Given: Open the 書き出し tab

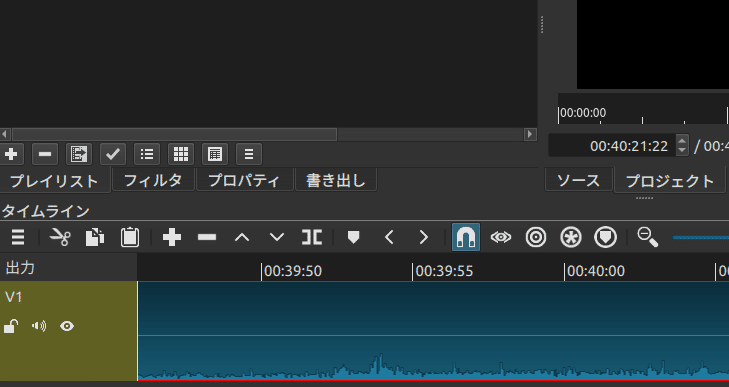Looking at the screenshot, I should 336,180.
